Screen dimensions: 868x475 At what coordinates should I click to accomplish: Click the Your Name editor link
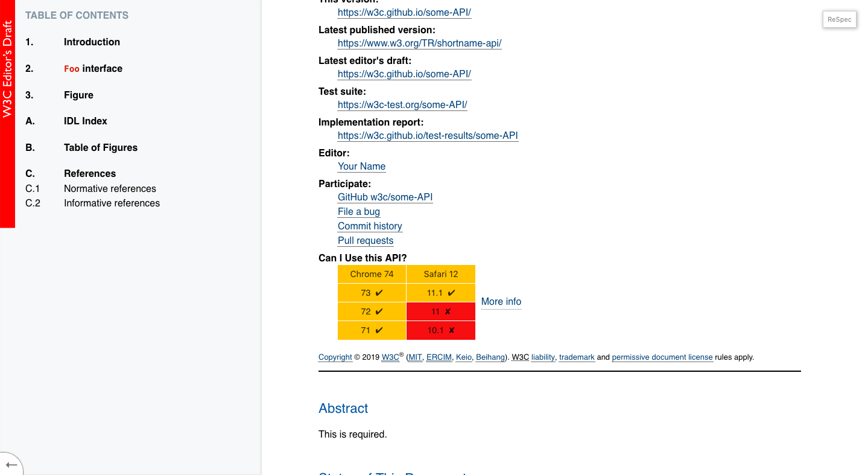[x=361, y=167]
